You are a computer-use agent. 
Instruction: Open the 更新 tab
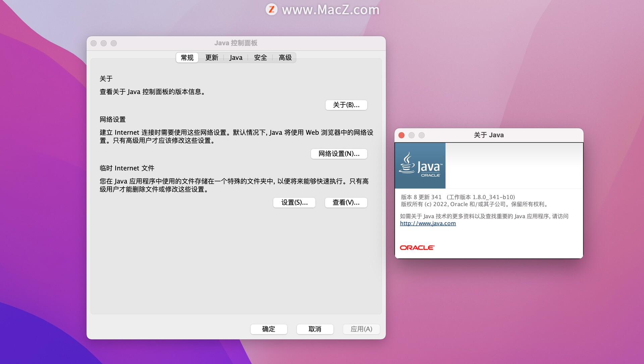pyautogui.click(x=212, y=58)
